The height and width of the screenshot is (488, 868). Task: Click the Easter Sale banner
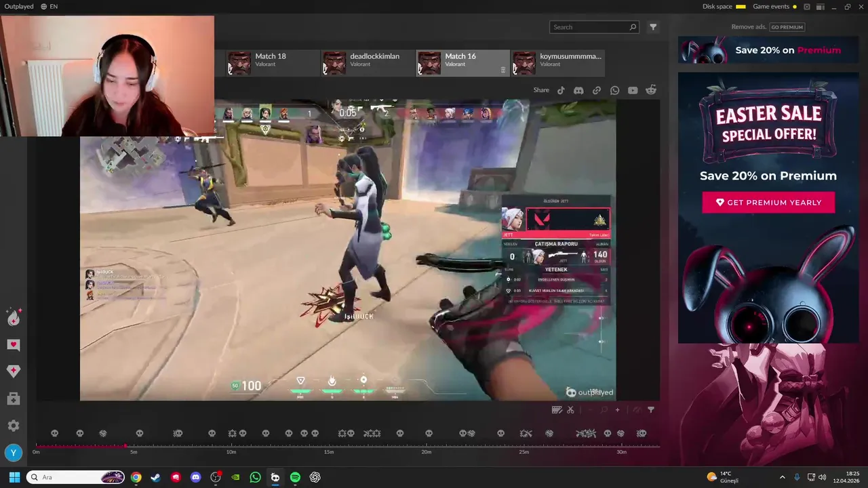point(768,207)
